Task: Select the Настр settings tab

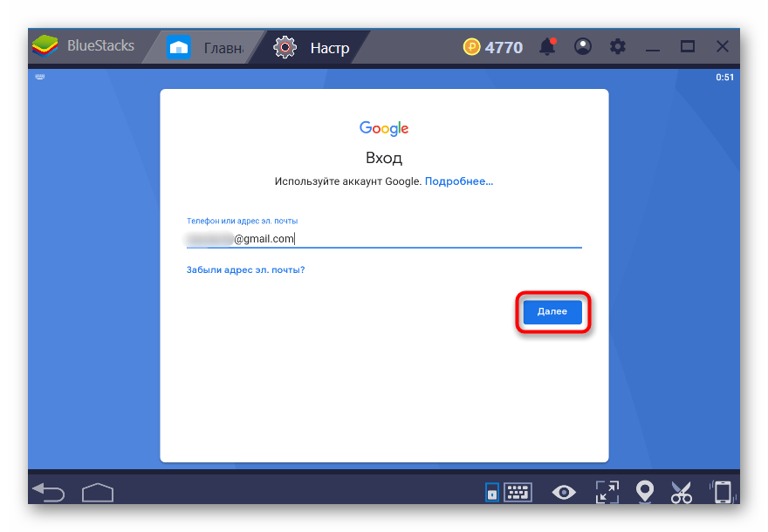Action: 312,47
